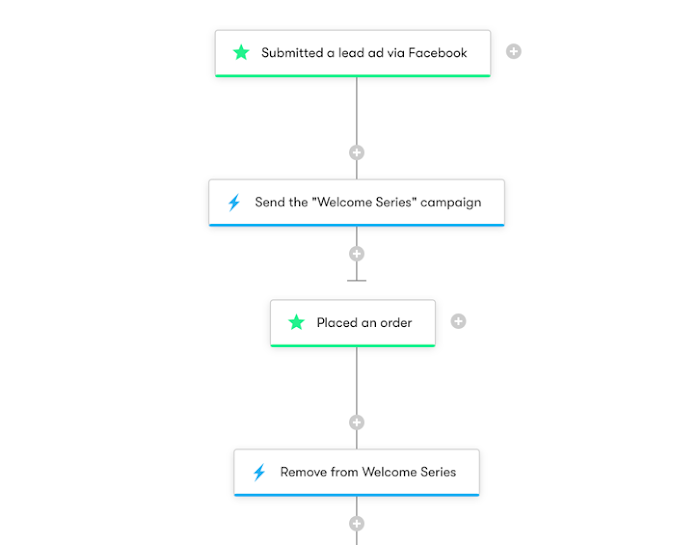Select the "Placed an order" trigger card
The image size is (700, 545).
point(353,323)
